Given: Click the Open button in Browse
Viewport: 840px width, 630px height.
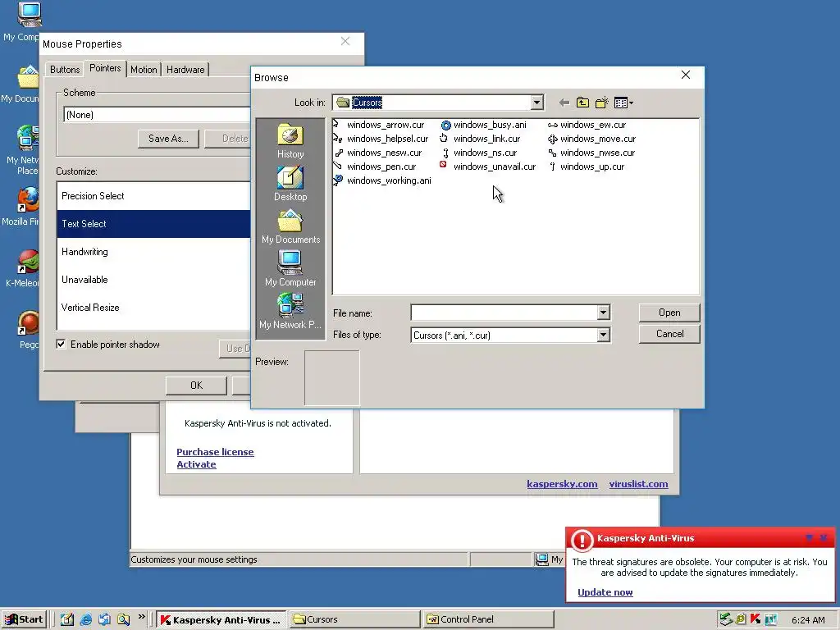Looking at the screenshot, I should click(x=669, y=313).
